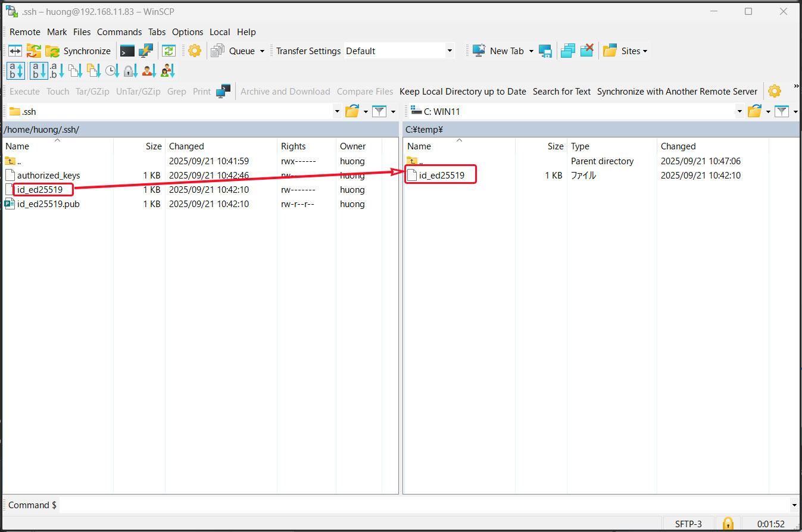Click the Open in PuTTY icon
The width and height of the screenshot is (802, 532).
point(146,51)
